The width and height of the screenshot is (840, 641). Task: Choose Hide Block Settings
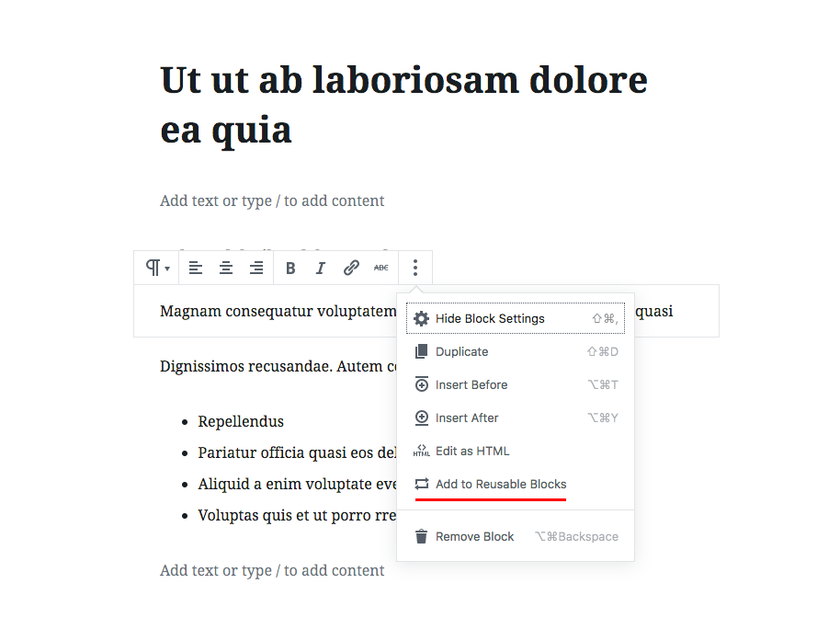(516, 318)
